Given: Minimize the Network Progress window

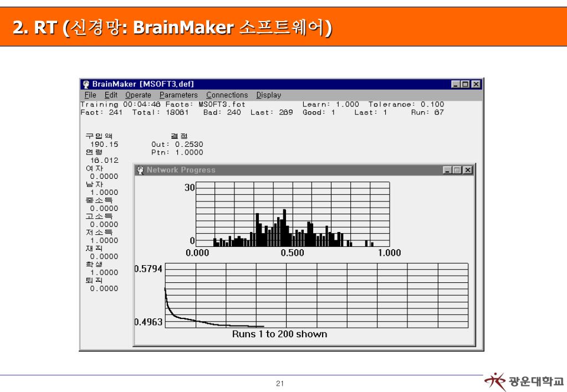Looking at the screenshot, I should coord(447,170).
